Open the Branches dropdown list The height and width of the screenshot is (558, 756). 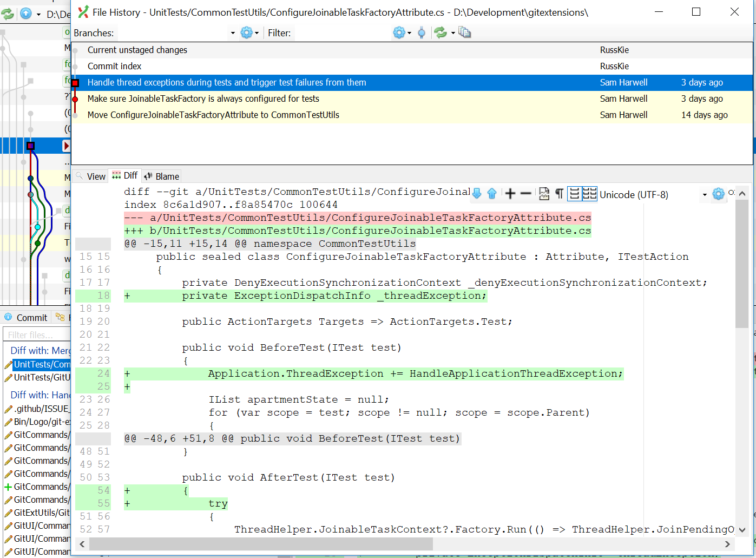tap(232, 32)
